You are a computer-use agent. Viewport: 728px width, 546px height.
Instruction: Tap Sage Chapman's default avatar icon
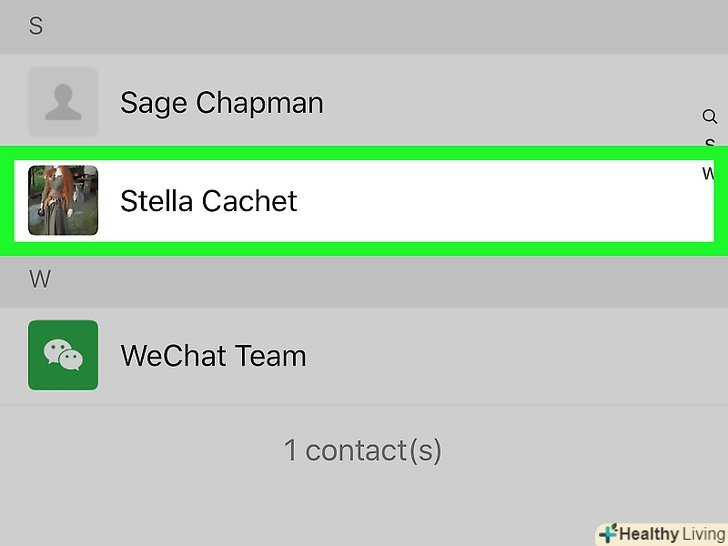point(63,102)
